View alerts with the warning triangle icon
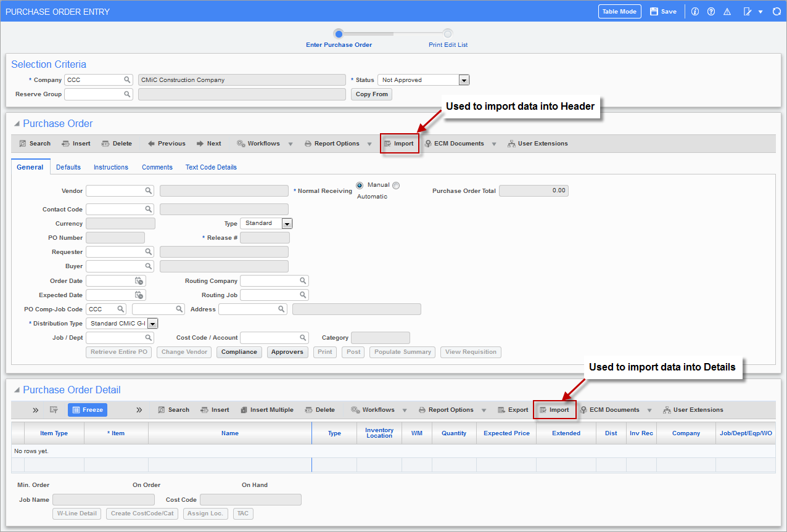This screenshot has width=787, height=532. (727, 11)
